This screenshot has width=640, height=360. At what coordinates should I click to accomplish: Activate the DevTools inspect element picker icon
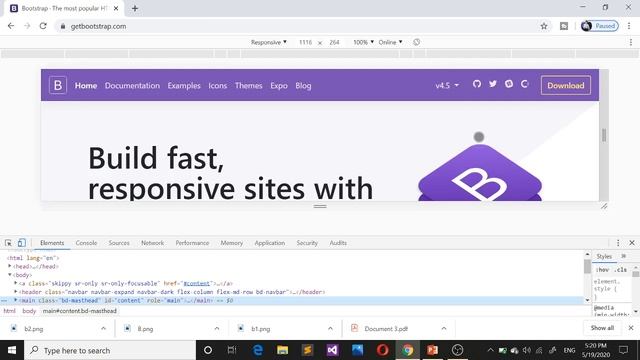(x=8, y=243)
